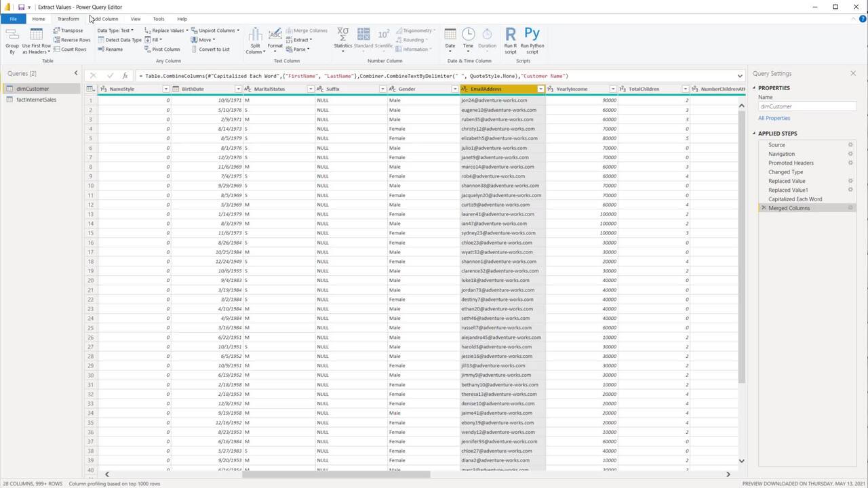Click Reverse Rows in ribbon

[x=71, y=40]
